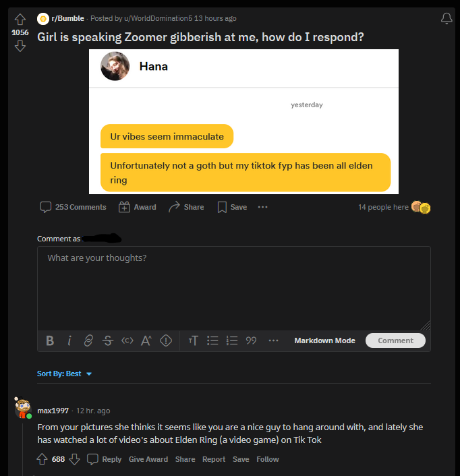
Task: Expand more formatting options in the editor
Action: tap(273, 340)
